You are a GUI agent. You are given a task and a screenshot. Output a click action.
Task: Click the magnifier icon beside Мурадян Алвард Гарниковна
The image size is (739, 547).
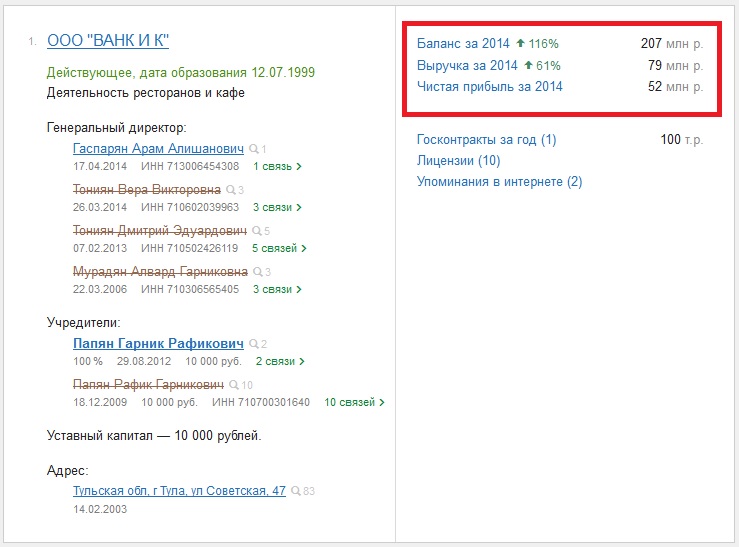pyautogui.click(x=259, y=272)
